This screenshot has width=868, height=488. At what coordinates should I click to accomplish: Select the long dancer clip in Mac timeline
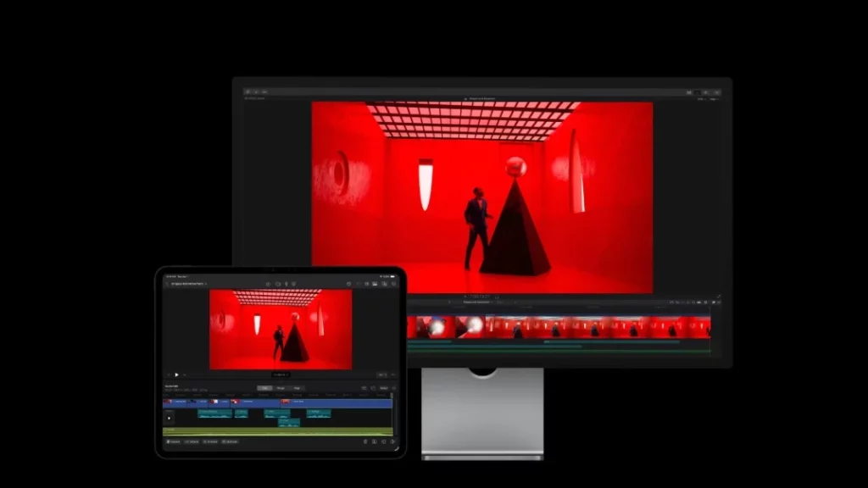598,327
